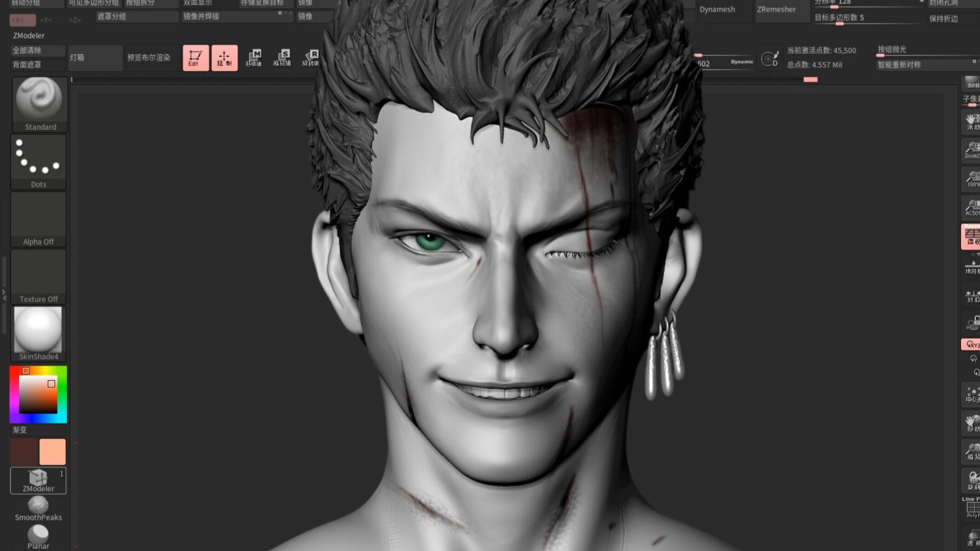
Task: Select the Standard brush thumbnail
Action: (39, 104)
